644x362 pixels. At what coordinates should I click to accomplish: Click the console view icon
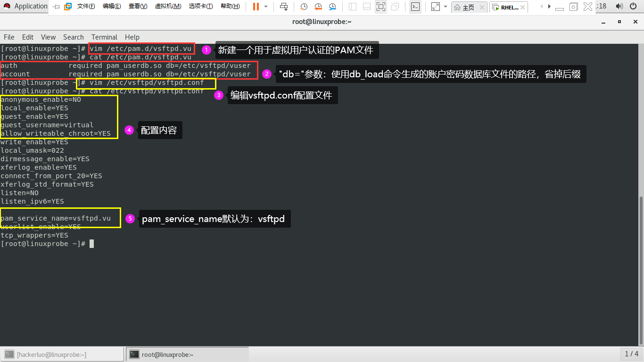(x=415, y=7)
